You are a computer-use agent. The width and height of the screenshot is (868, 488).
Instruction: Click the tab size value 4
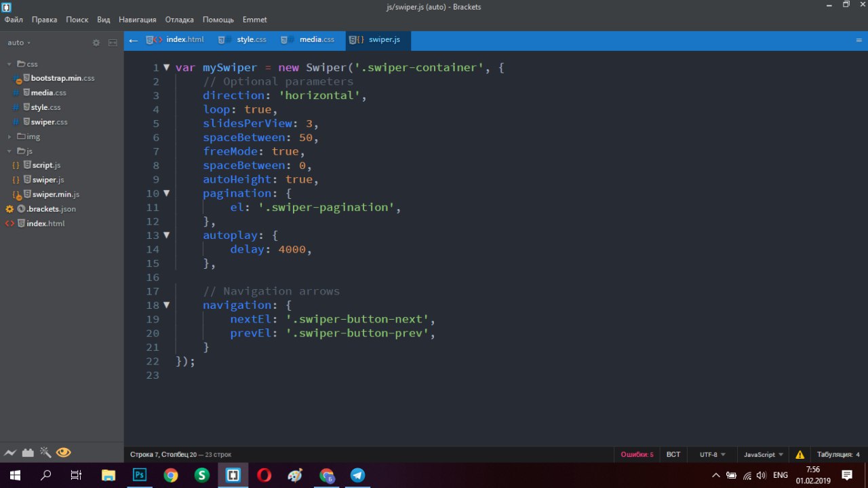tap(858, 454)
